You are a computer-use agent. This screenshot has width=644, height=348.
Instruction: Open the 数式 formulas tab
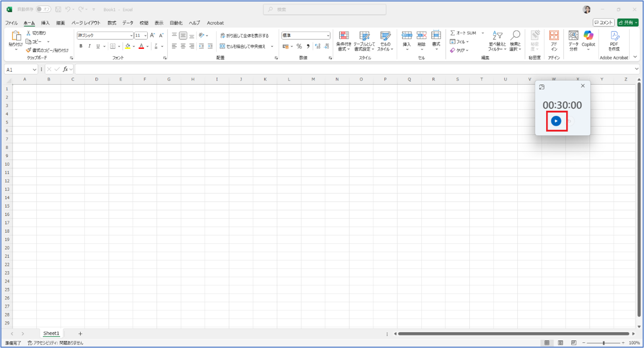(112, 23)
